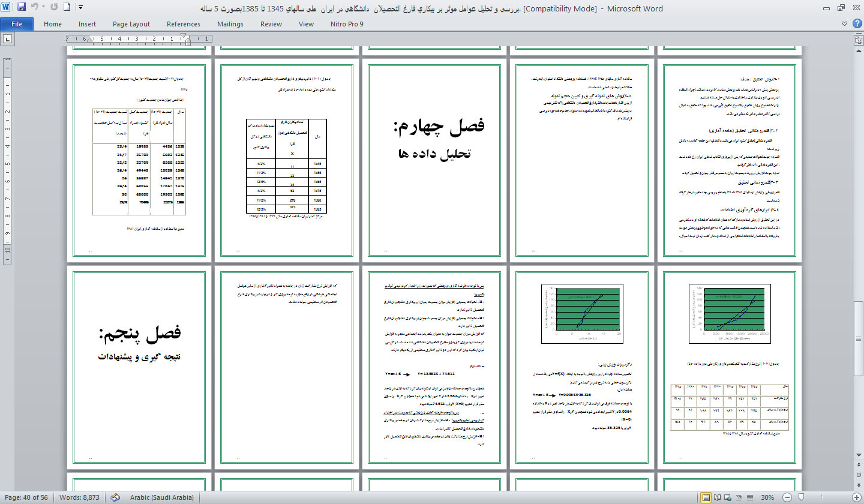
Task: Expand the ribbon using the chevron arrow
Action: pos(845,24)
